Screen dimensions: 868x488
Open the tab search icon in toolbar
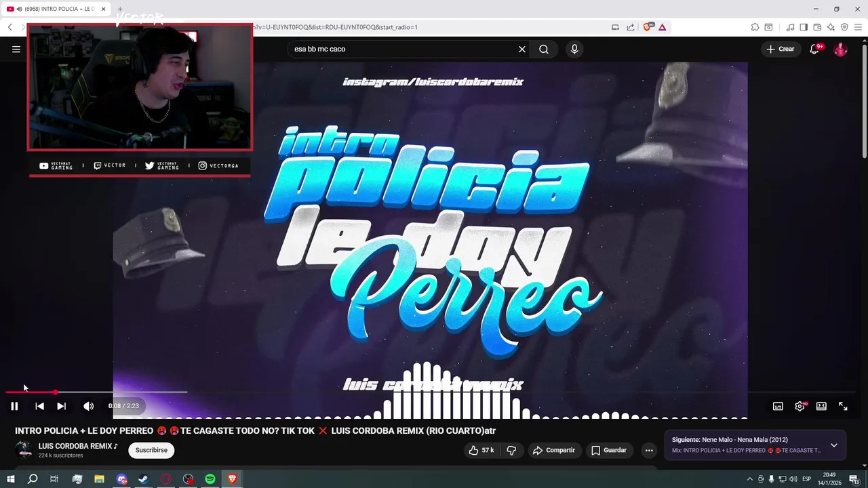click(x=768, y=27)
